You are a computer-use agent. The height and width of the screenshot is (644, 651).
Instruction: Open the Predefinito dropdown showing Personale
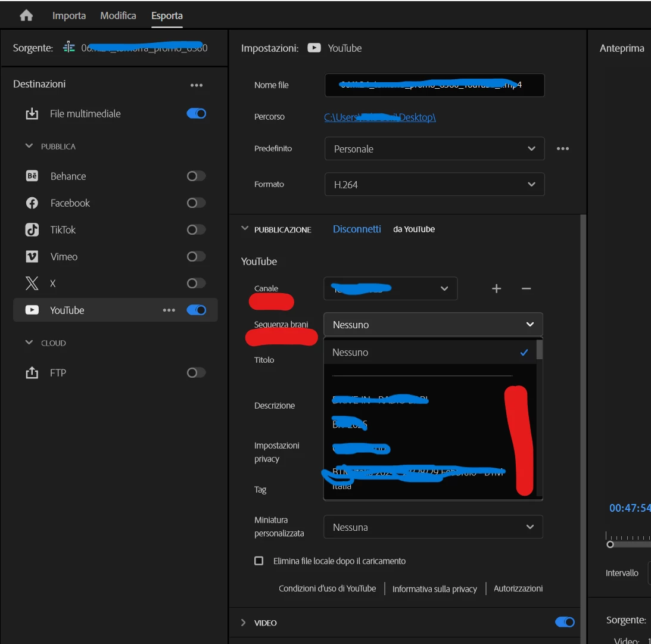pyautogui.click(x=434, y=149)
